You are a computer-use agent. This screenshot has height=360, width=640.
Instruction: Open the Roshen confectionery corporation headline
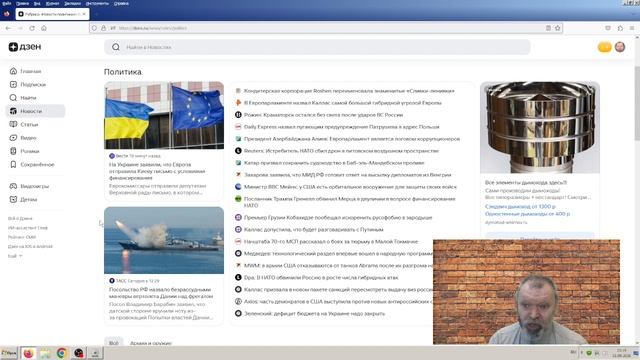tap(349, 91)
